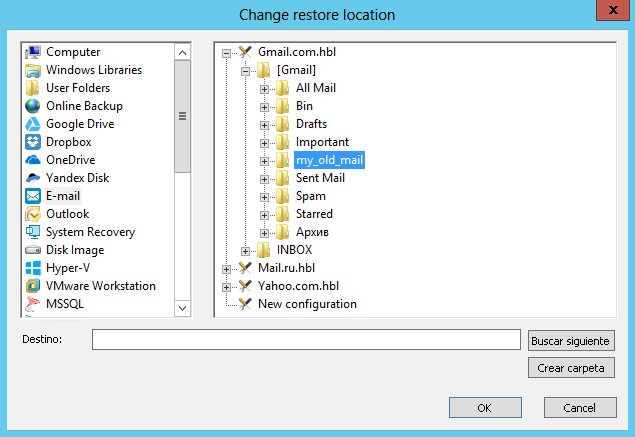Click the Outlook plugin icon
The width and height of the screenshot is (635, 437).
pyautogui.click(x=33, y=214)
